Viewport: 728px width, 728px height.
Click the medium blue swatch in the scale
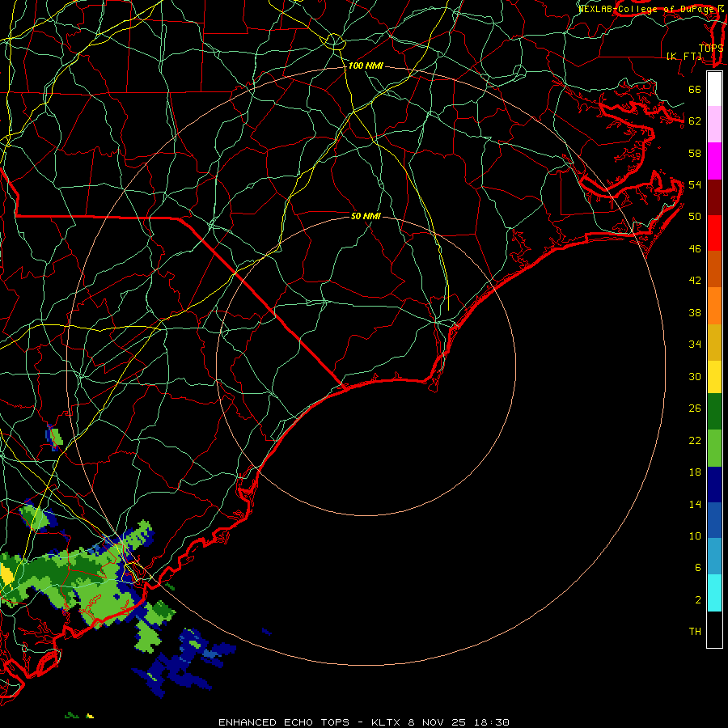[x=714, y=520]
